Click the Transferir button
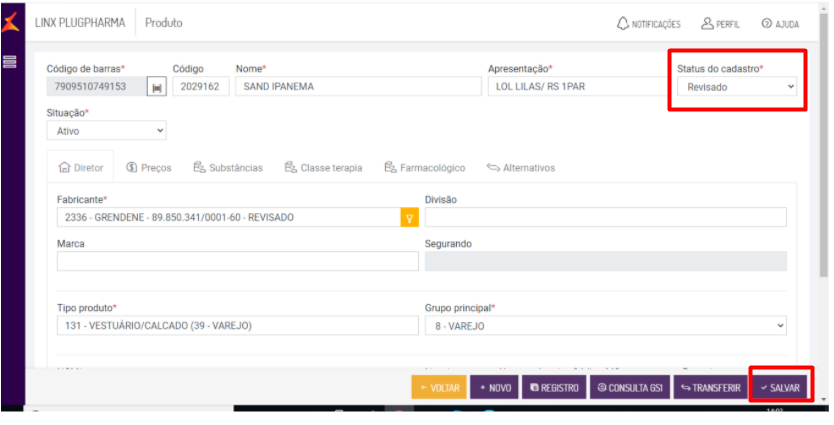This screenshot has width=834, height=425. [x=710, y=387]
